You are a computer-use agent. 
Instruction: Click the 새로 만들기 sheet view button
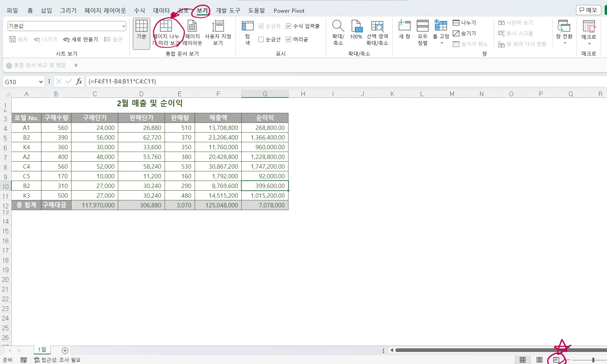(80, 39)
